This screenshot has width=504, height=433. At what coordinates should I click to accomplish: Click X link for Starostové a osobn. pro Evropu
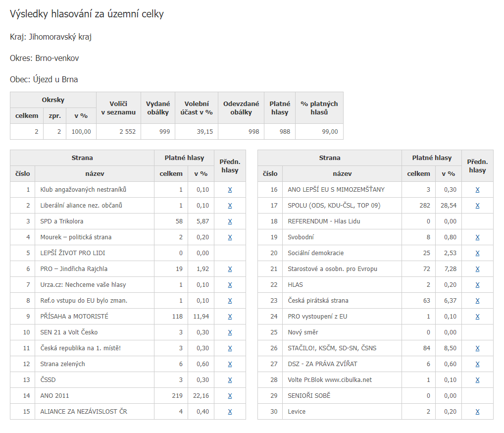[x=477, y=269]
